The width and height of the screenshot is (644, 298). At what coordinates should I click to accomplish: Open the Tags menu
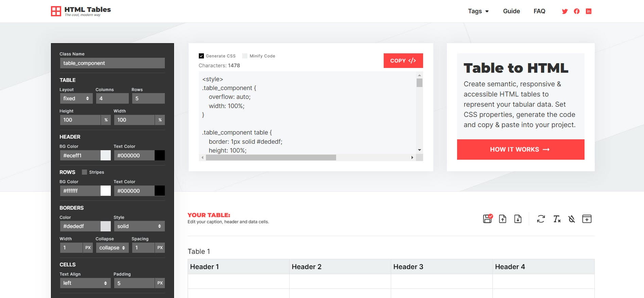[x=478, y=11]
